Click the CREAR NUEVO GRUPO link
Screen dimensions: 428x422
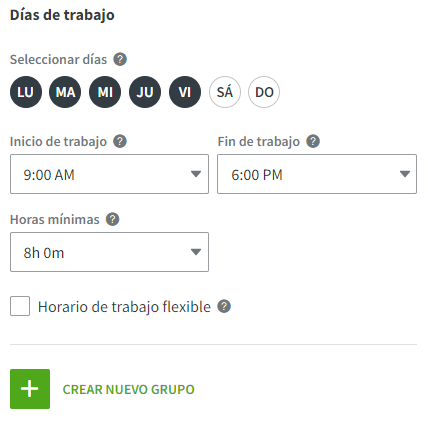pyautogui.click(x=128, y=389)
